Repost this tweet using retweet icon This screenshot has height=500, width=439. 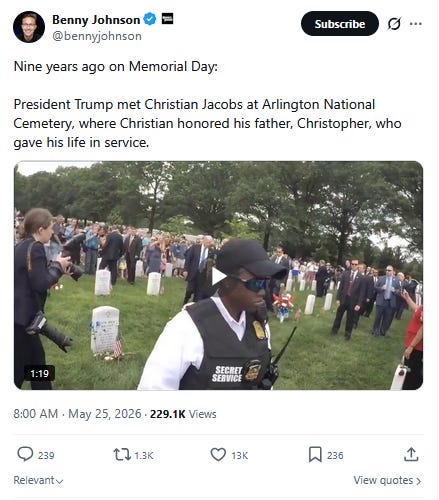tap(122, 455)
